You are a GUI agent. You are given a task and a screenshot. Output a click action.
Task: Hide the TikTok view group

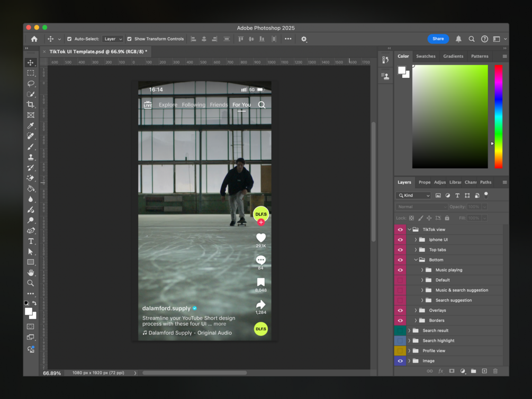400,230
